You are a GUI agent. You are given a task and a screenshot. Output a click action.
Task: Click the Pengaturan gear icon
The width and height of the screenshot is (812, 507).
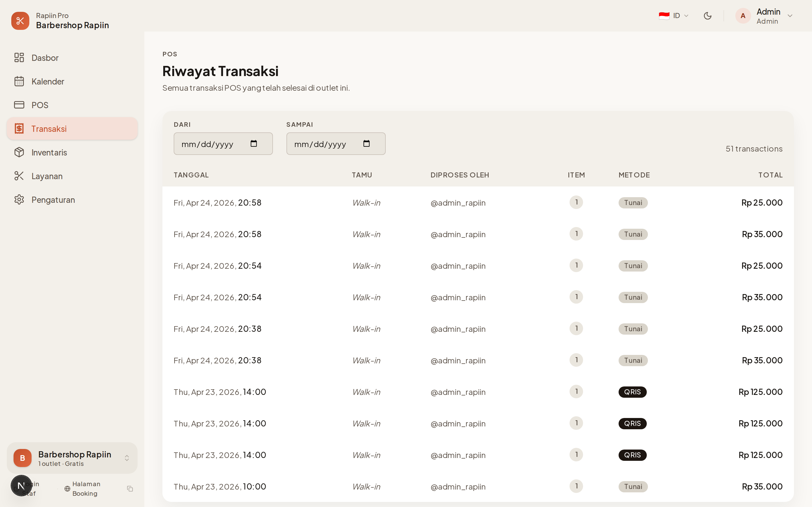19,200
